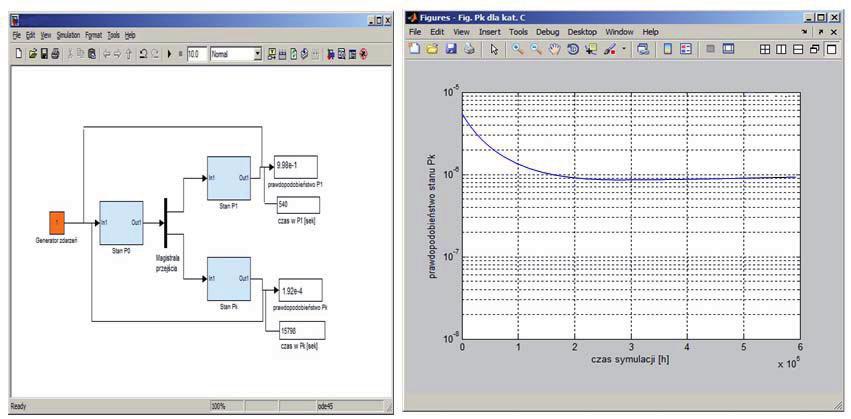
Task: Print the Simulink model
Action: tap(55, 54)
